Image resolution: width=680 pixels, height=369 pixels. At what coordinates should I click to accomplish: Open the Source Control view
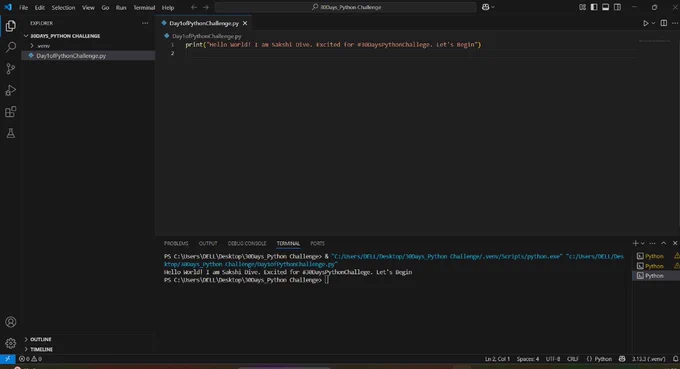coord(10,69)
